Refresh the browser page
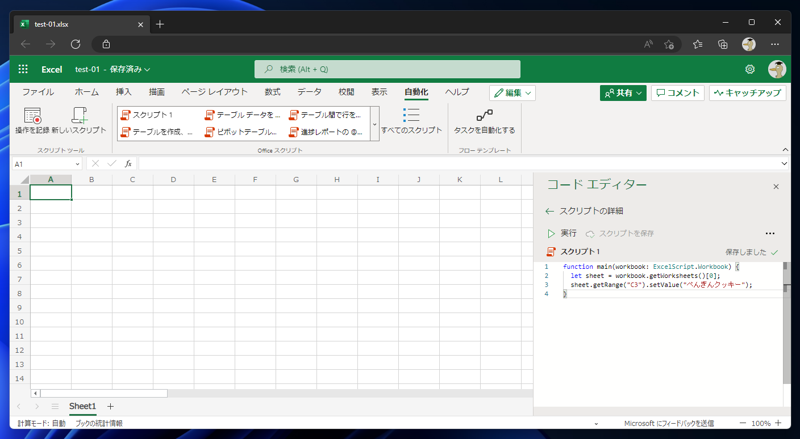The image size is (800, 439). [76, 44]
